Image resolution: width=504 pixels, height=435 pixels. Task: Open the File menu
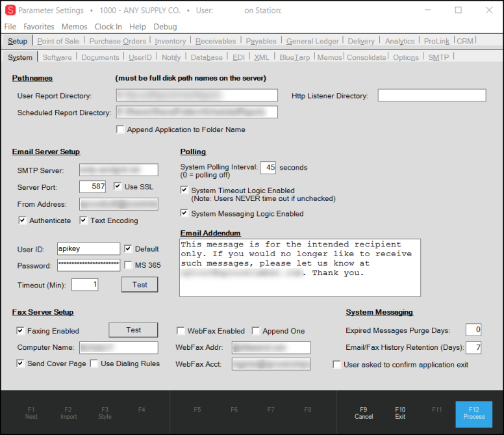point(10,27)
